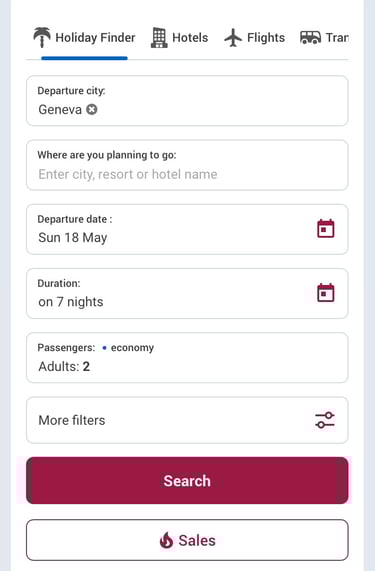Click the flame icon on Sales
The height and width of the screenshot is (571, 375).
166,540
